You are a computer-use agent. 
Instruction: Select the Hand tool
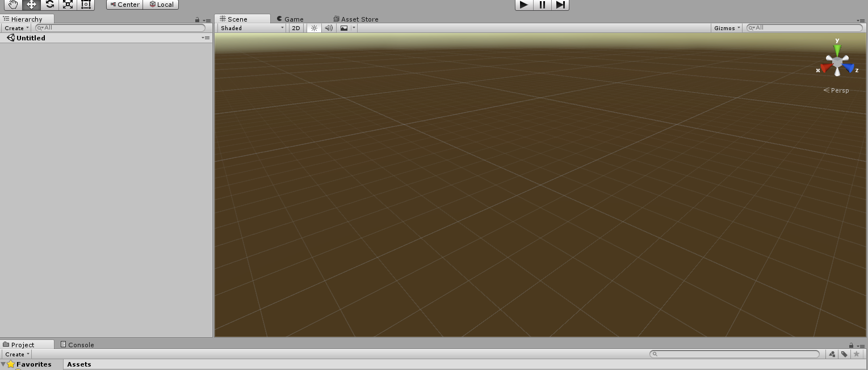[x=13, y=5]
